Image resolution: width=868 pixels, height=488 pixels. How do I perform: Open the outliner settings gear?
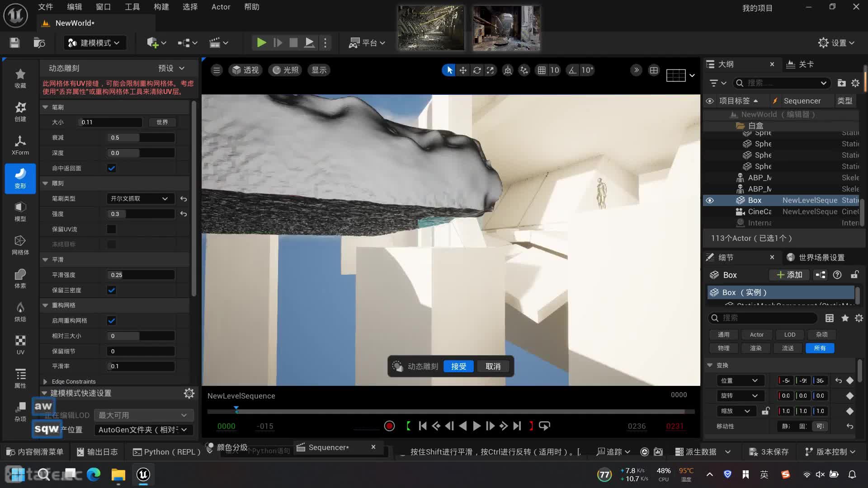(855, 83)
